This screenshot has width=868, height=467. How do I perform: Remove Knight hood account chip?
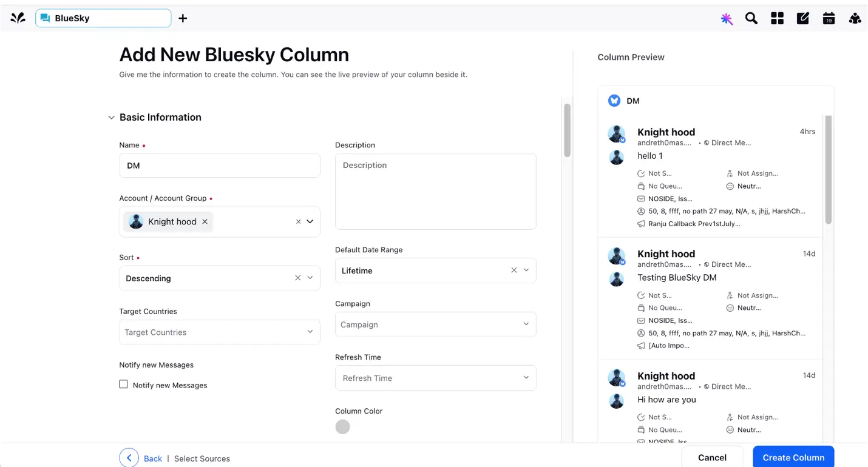click(205, 221)
